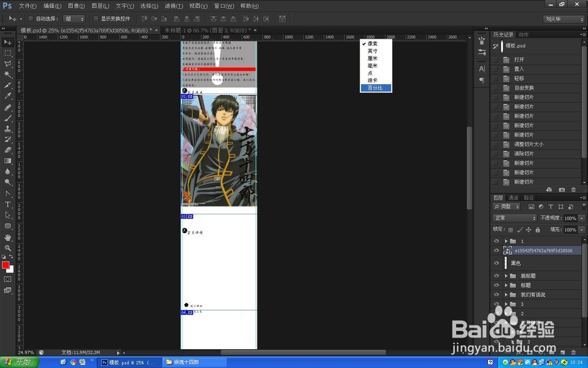Select the Gradient tool
This screenshot has height=368, width=588.
coord(8,161)
